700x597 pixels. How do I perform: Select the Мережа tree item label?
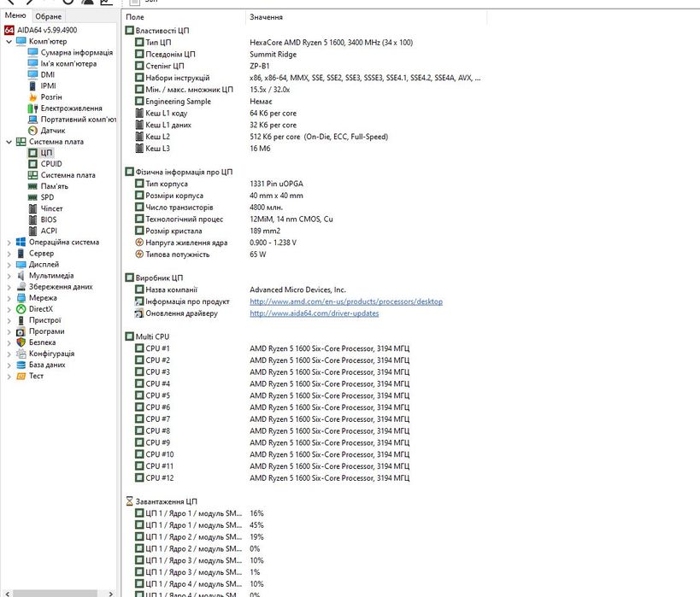pos(43,297)
